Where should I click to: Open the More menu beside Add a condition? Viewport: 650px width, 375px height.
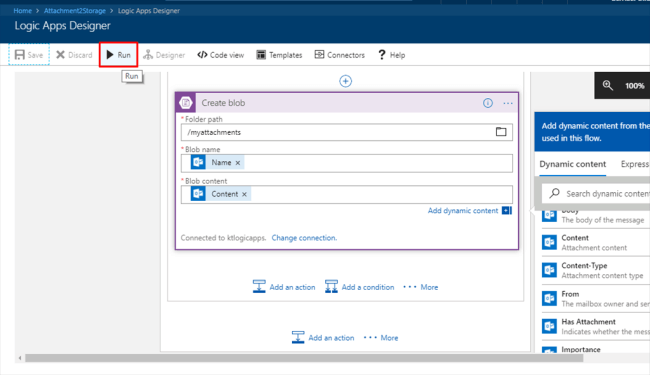(x=420, y=287)
